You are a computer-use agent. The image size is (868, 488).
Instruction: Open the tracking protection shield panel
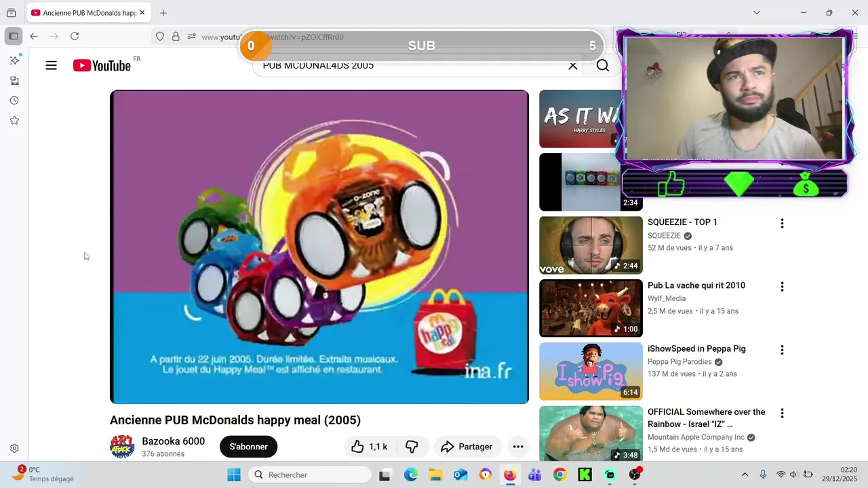(160, 37)
